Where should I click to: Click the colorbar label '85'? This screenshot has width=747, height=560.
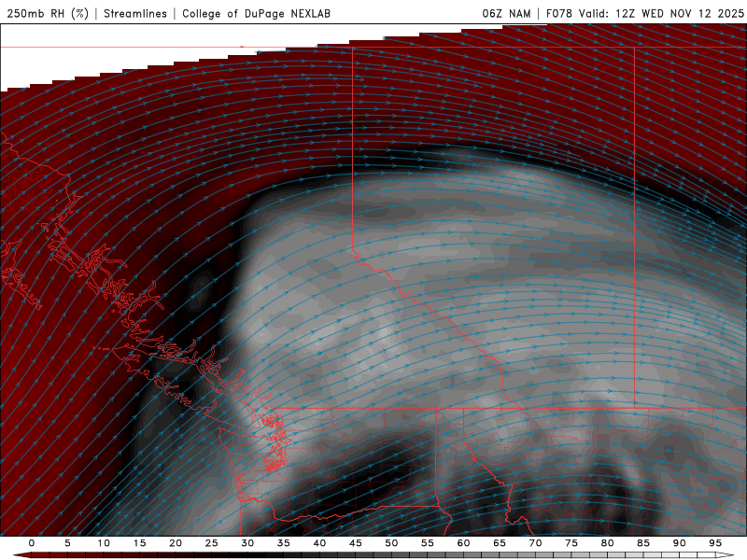643,543
